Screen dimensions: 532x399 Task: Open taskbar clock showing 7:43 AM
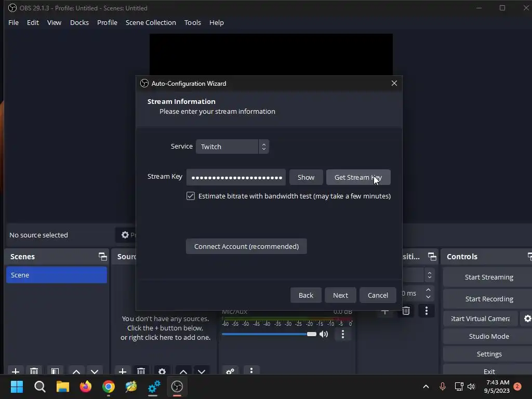pyautogui.click(x=497, y=387)
